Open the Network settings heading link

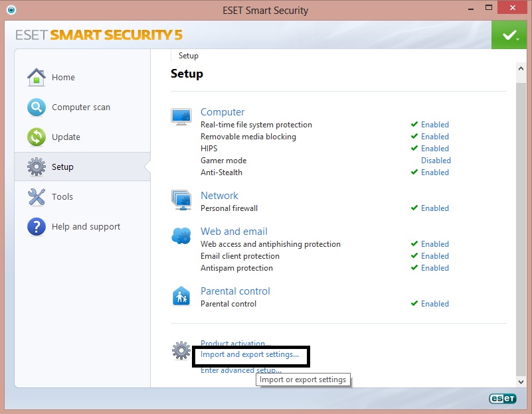[219, 196]
